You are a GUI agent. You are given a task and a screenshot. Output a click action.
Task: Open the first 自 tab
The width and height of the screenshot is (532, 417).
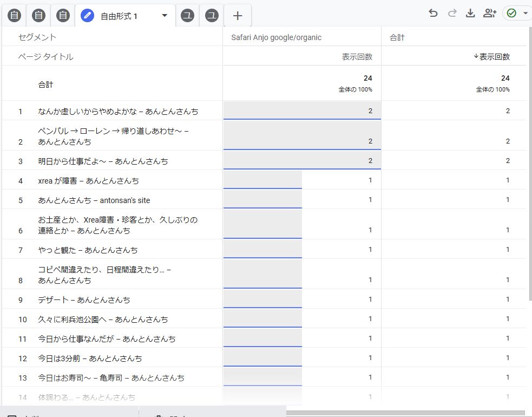point(15,16)
